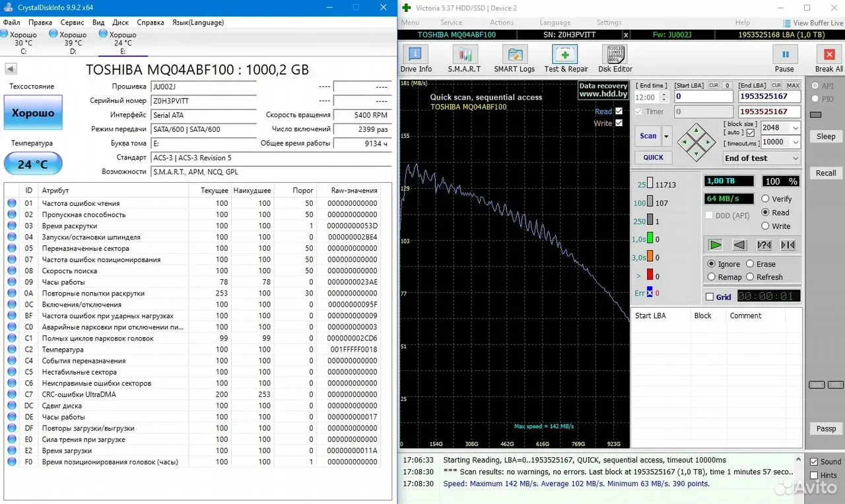Image resolution: width=845 pixels, height=504 pixels.
Task: Click the blue status orb for attribute 01
Action: tap(12, 203)
